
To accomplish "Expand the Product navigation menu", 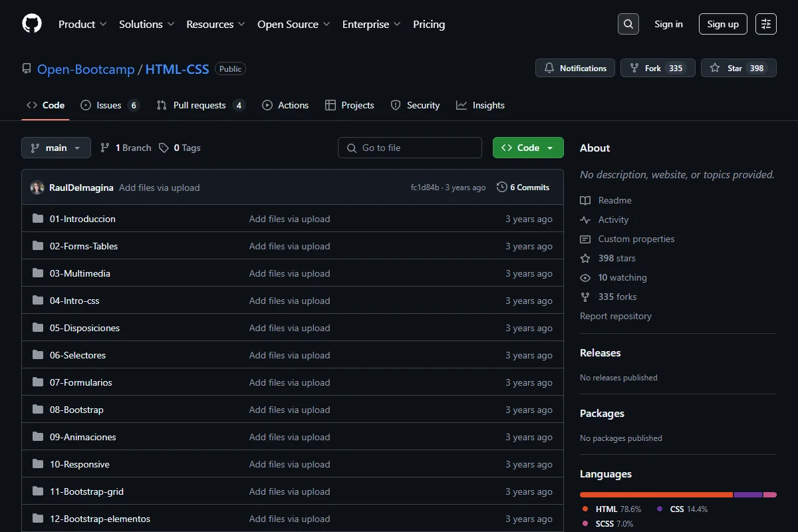I will click(82, 24).
